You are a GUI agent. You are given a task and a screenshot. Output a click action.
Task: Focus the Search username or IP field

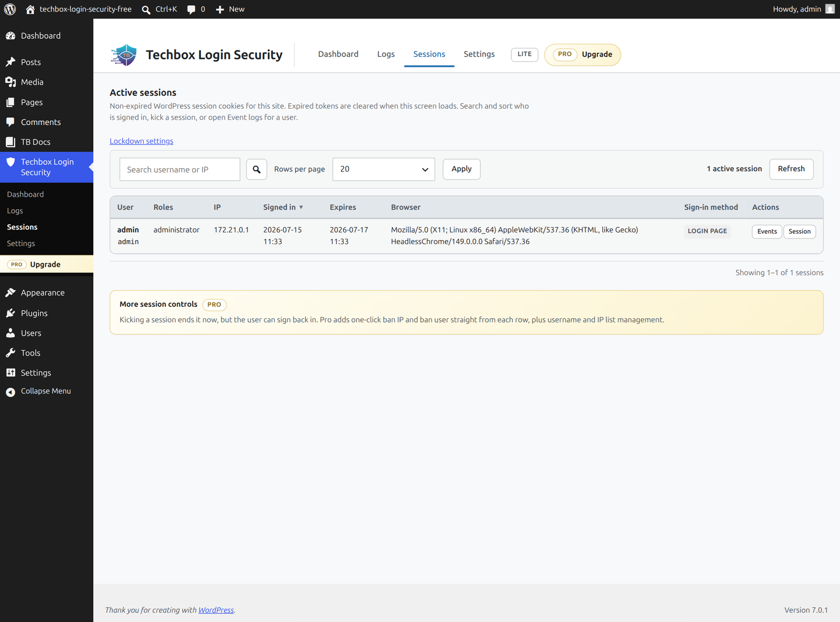tap(180, 169)
